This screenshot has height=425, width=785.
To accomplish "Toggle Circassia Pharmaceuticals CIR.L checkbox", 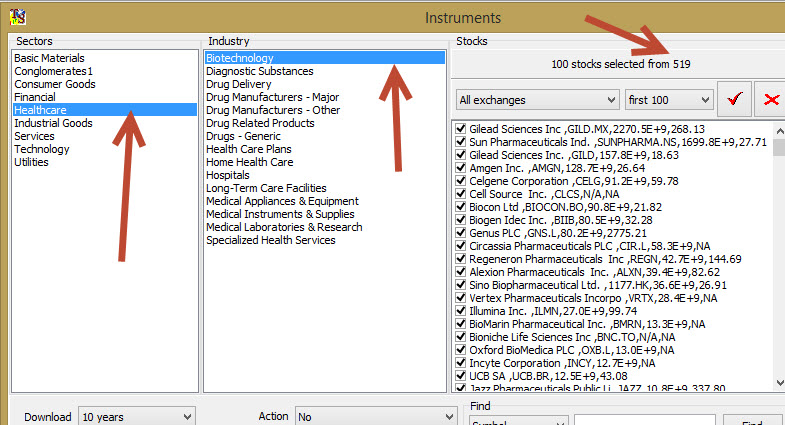I will 461,246.
